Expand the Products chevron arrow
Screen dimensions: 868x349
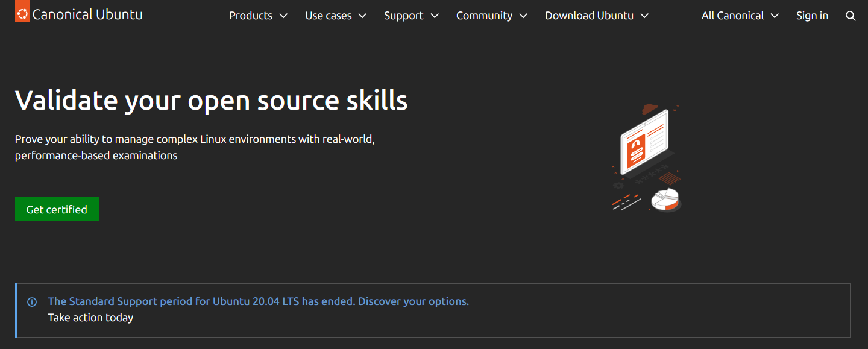tap(283, 16)
